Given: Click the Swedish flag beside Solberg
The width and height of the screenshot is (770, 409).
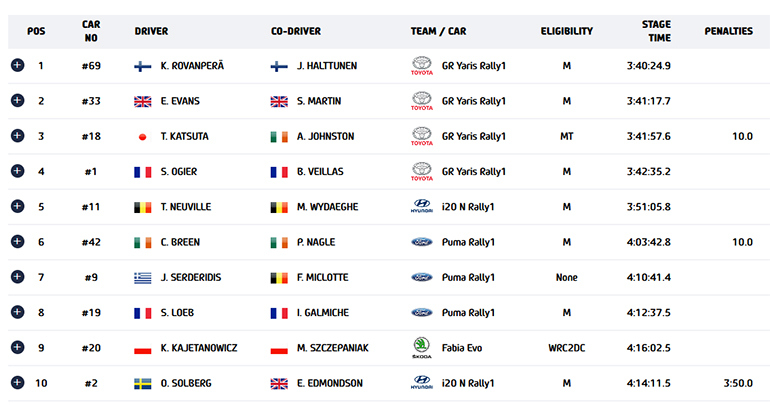Looking at the screenshot, I should tap(142, 383).
